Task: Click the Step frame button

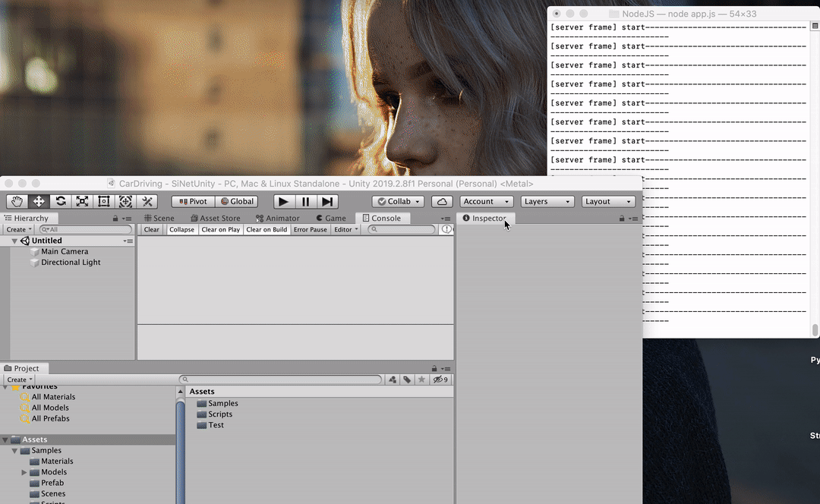Action: [x=327, y=201]
